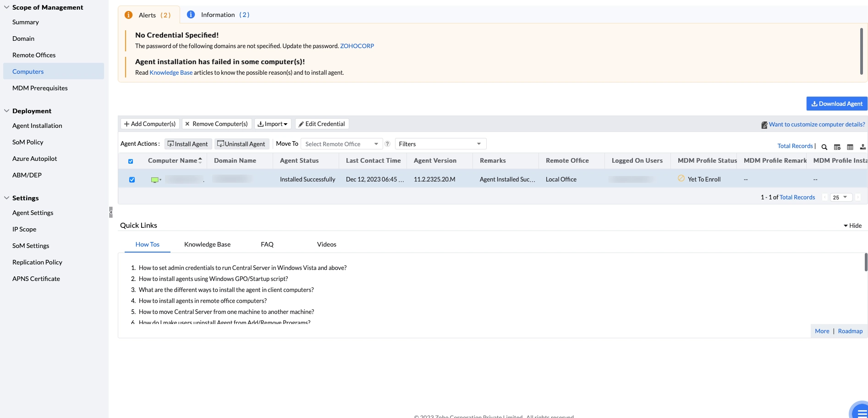Open Replication Policy in the sidebar
Screen dimensions: 868x418
[37, 262]
